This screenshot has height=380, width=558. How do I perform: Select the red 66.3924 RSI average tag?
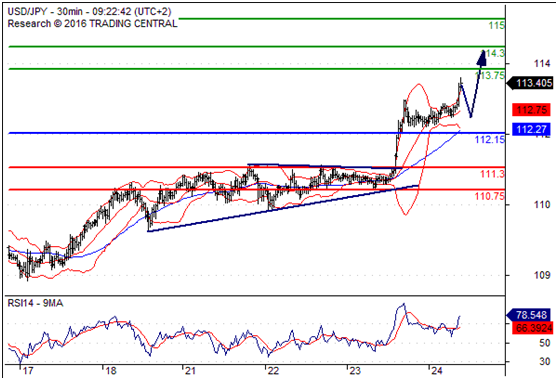(532, 328)
